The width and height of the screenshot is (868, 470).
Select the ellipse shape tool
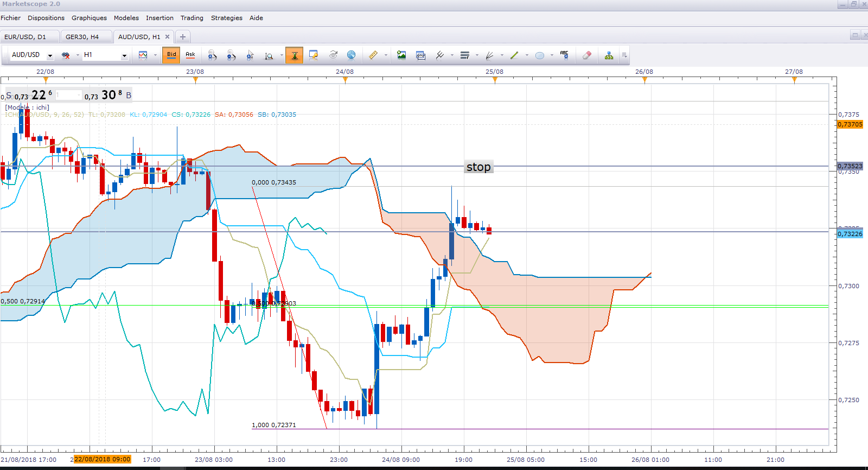point(540,55)
